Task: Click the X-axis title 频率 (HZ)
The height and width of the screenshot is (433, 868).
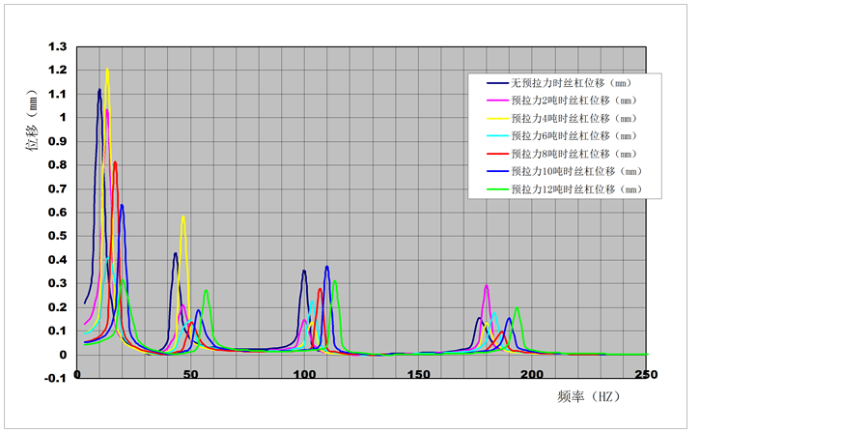Action: tap(587, 396)
